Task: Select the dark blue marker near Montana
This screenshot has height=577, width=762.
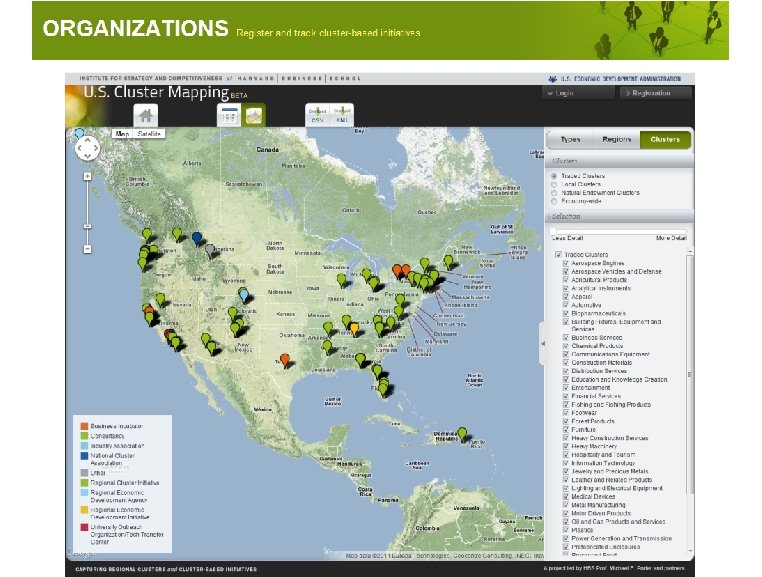Action: [x=196, y=238]
